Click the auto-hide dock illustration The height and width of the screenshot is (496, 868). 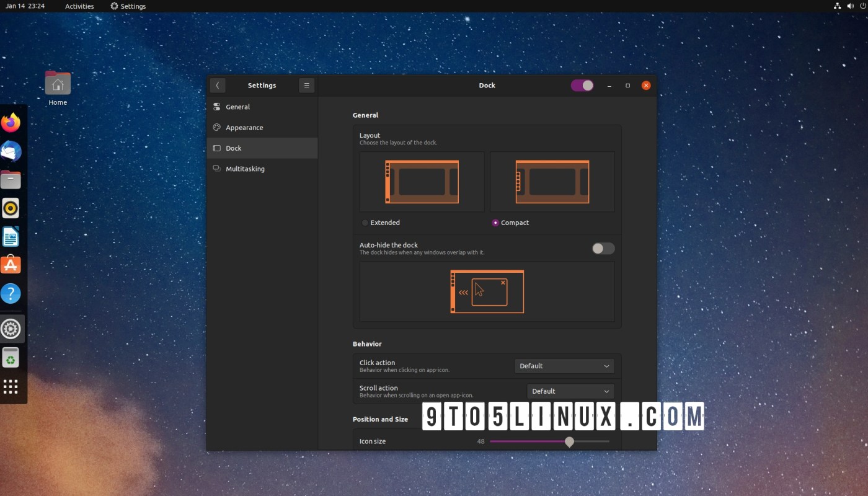click(x=487, y=291)
